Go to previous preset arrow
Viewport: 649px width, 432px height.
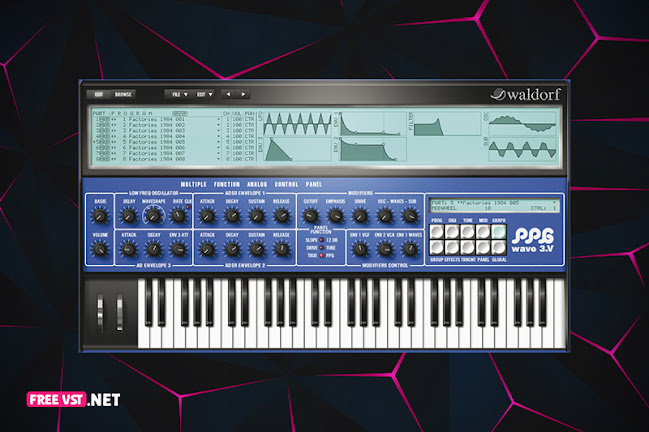228,94
